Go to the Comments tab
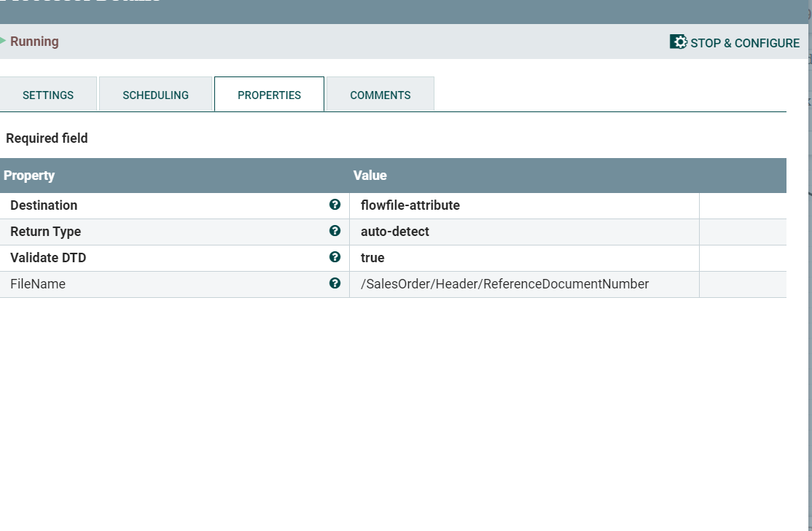Image resolution: width=812 pixels, height=531 pixels. click(x=380, y=95)
